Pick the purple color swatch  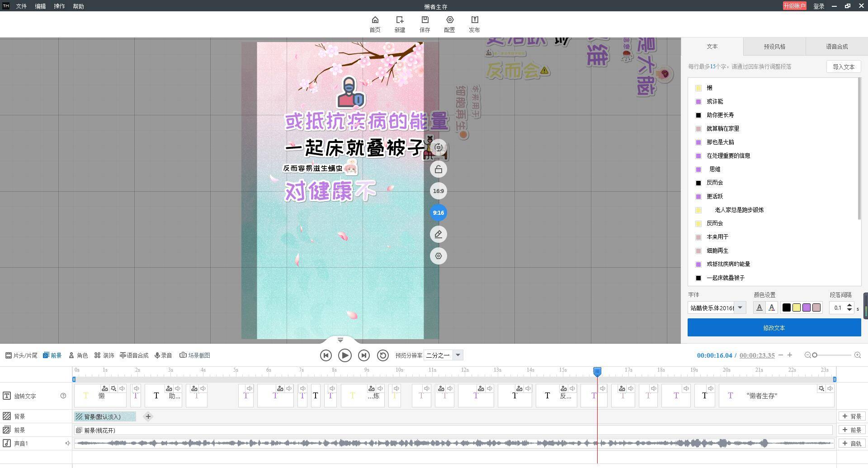click(x=807, y=307)
